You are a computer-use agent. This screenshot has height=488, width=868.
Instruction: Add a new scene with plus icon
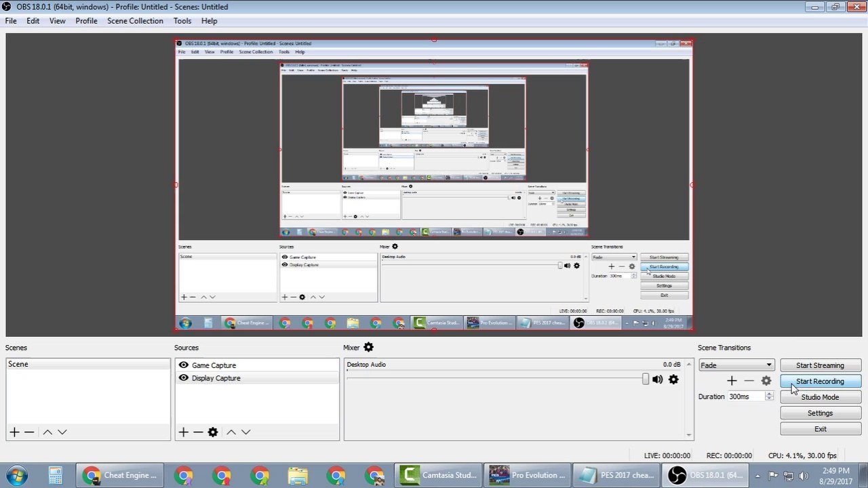click(x=14, y=432)
